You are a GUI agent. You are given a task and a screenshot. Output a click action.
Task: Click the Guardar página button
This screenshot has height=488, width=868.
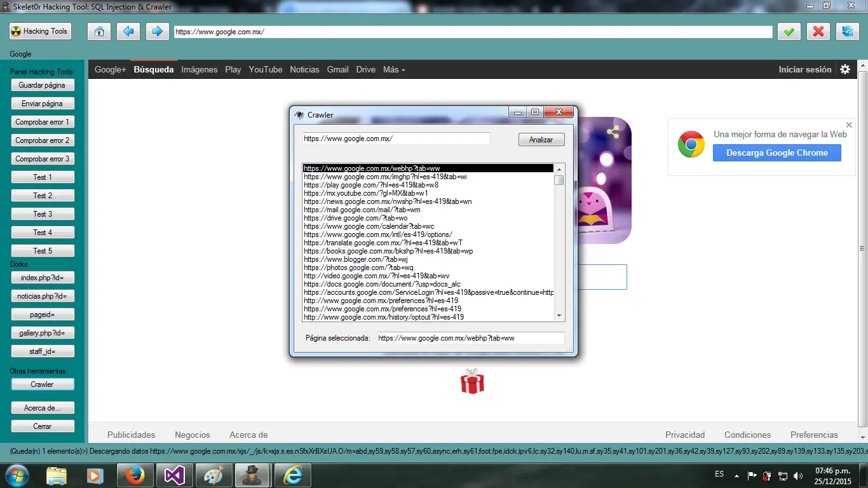click(x=43, y=85)
